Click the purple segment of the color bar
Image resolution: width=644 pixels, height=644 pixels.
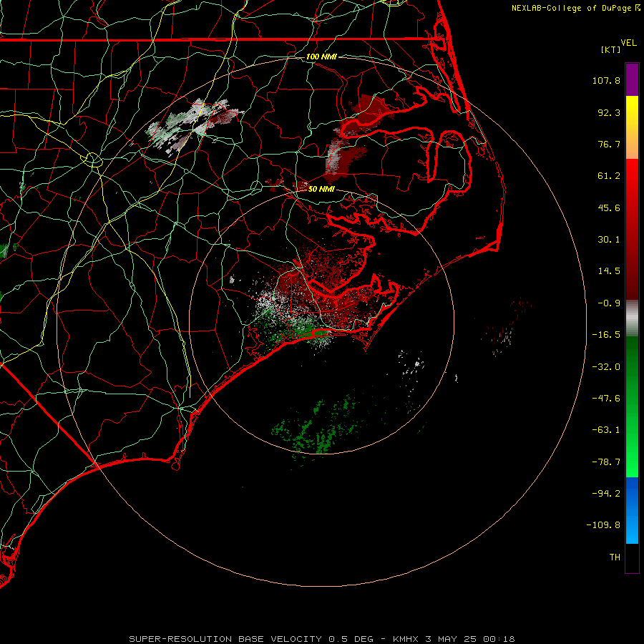(632, 79)
